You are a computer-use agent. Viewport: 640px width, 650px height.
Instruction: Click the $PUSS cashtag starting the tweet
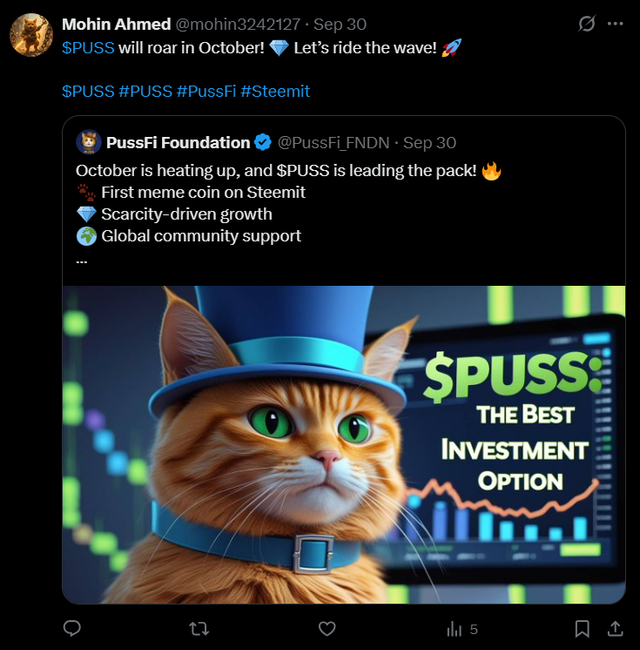click(88, 47)
